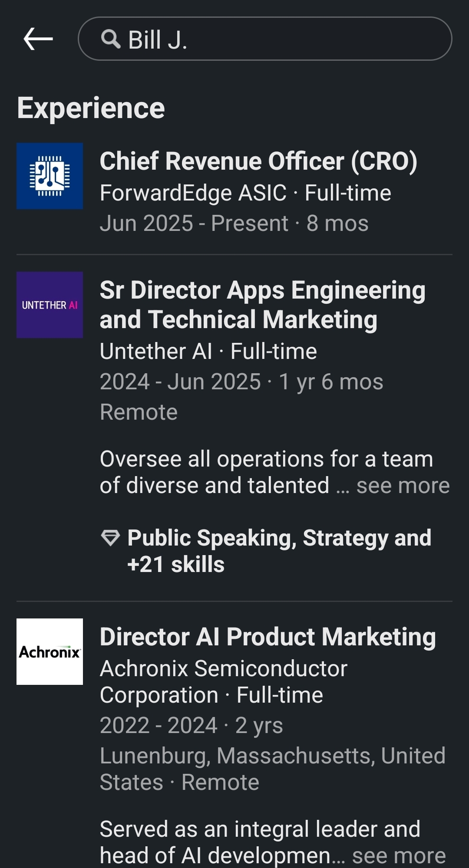Tap the back arrow icon

click(38, 39)
